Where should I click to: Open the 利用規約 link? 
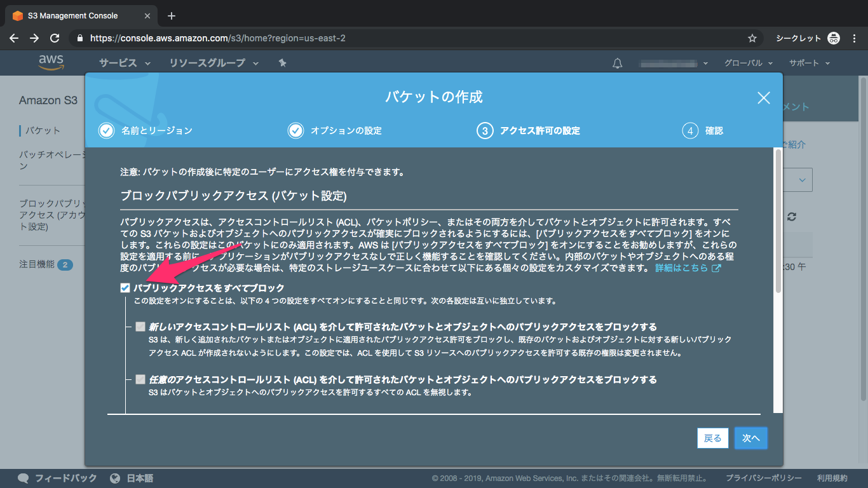pos(832,478)
